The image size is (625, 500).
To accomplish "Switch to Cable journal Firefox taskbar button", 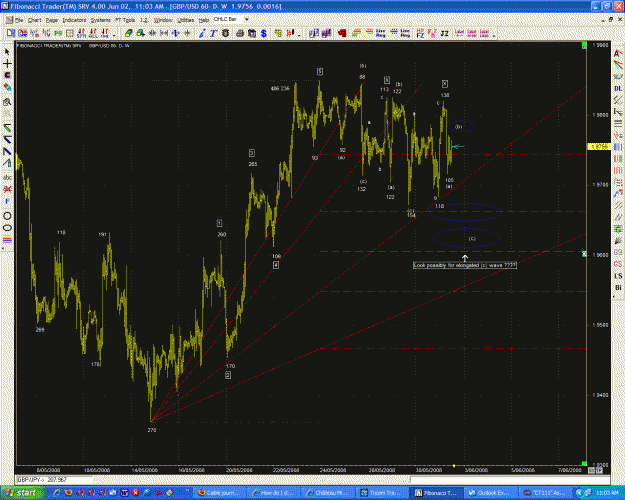I will [219, 493].
